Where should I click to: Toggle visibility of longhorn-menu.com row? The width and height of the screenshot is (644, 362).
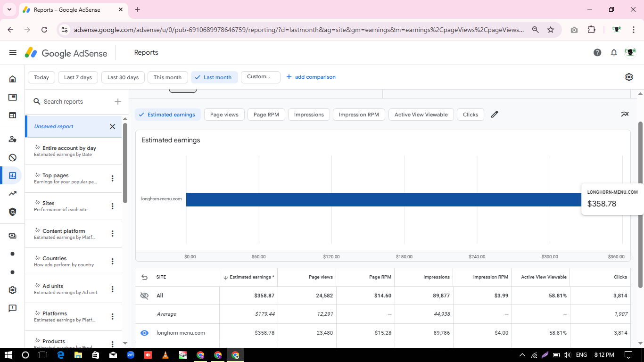[144, 333]
